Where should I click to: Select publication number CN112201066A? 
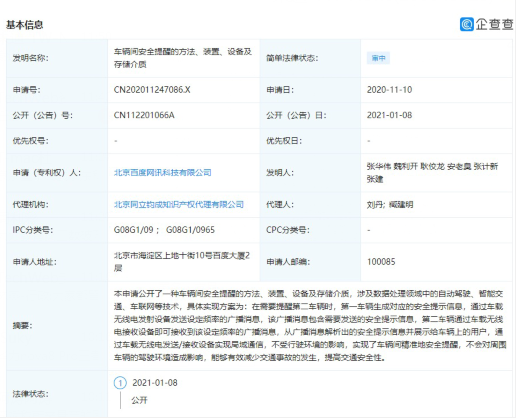(x=144, y=115)
